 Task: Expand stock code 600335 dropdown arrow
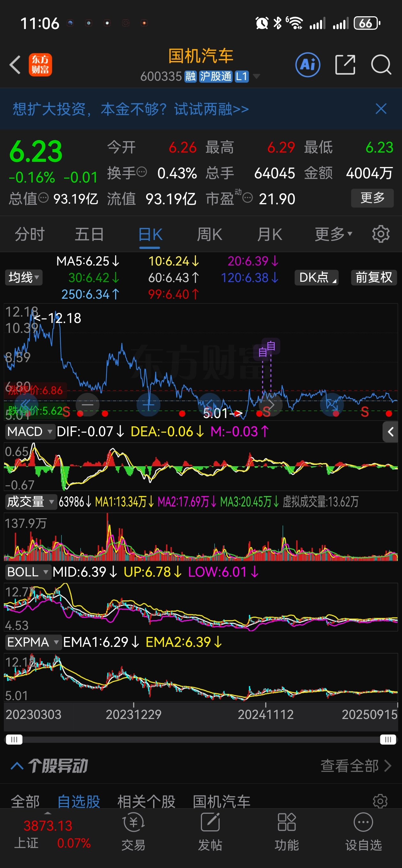pyautogui.click(x=257, y=77)
